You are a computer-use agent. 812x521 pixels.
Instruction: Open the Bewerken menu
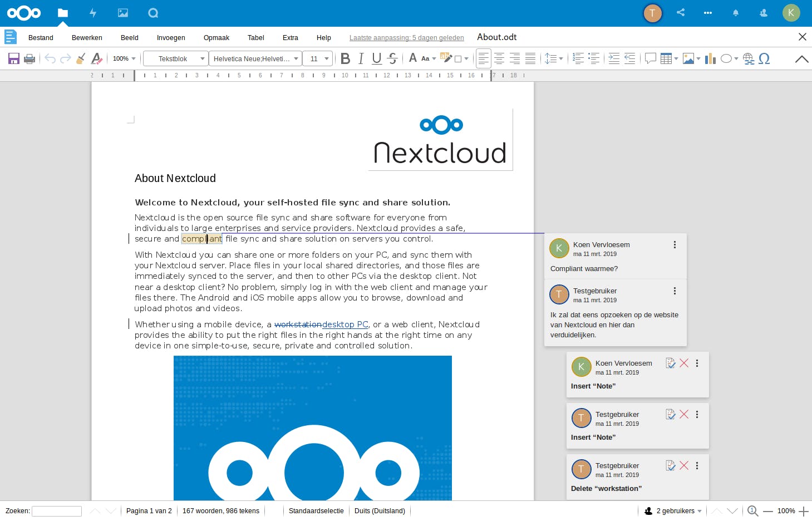(87, 38)
